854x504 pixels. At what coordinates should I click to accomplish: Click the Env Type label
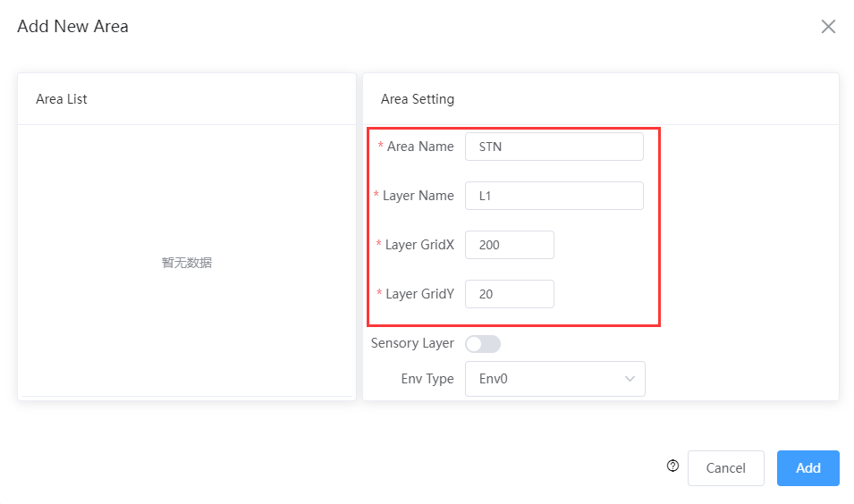[427, 379]
